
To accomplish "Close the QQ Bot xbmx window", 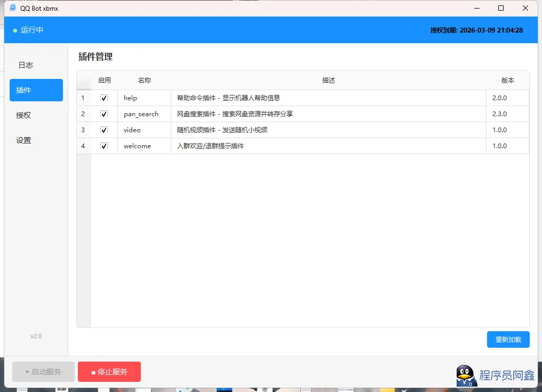I will point(525,8).
